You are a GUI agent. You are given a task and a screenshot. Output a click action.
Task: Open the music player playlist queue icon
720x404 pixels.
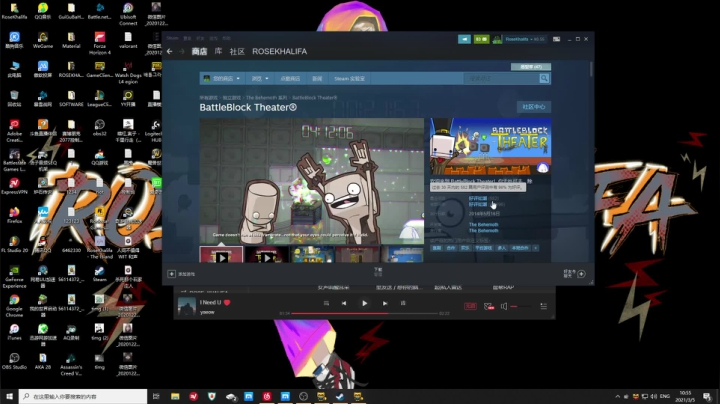[x=544, y=306]
